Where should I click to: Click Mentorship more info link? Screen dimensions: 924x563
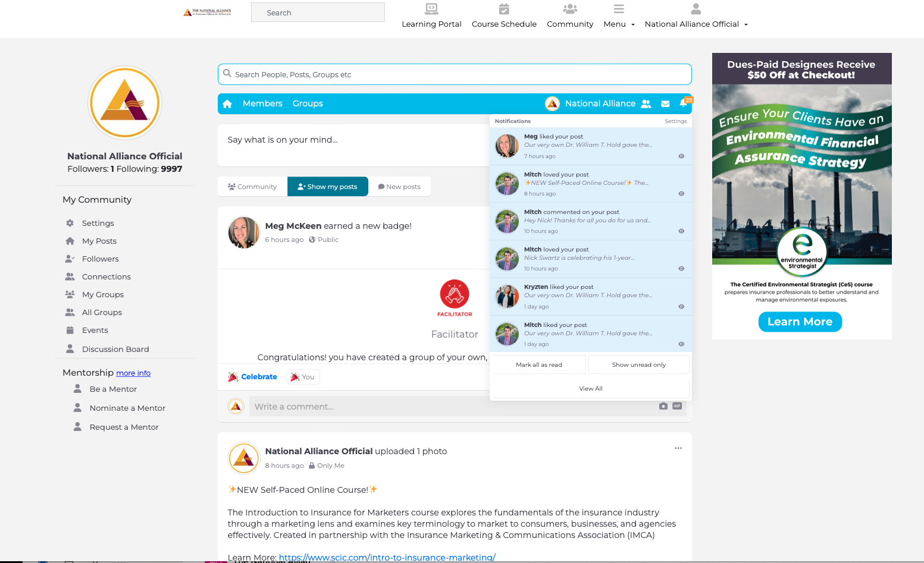[133, 373]
